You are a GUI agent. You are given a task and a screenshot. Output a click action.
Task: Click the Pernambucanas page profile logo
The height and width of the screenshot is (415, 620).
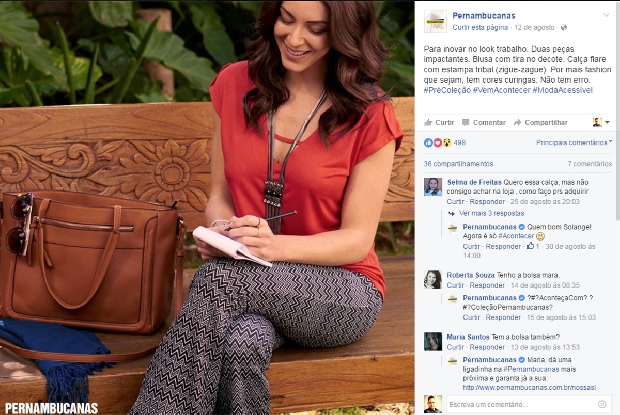435,21
